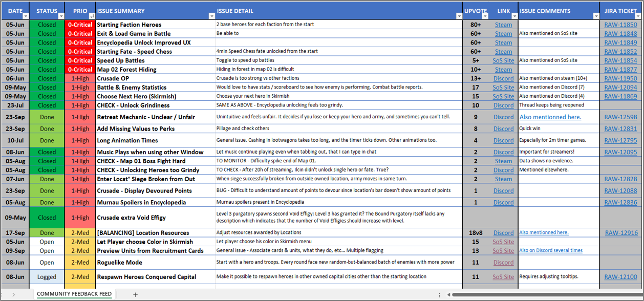The image size is (644, 301).
Task: Expand the LINK column filter arrow
Action: [514, 16]
